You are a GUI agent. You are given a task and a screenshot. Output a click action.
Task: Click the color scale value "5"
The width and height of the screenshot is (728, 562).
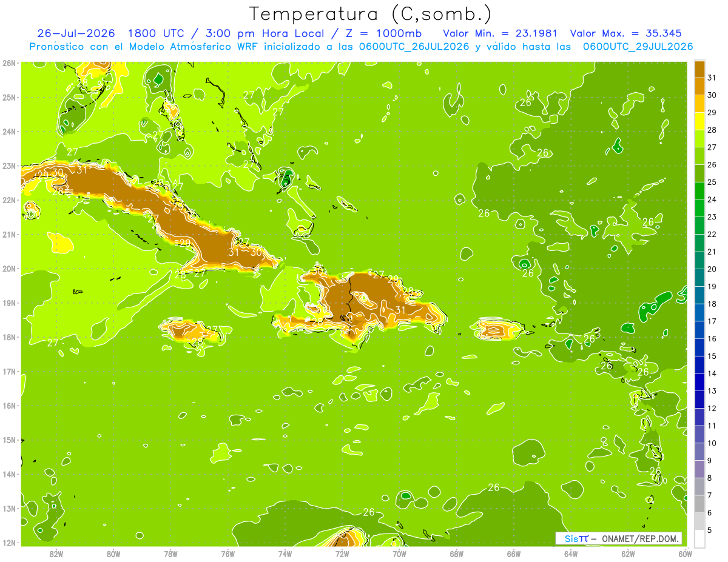tap(709, 530)
